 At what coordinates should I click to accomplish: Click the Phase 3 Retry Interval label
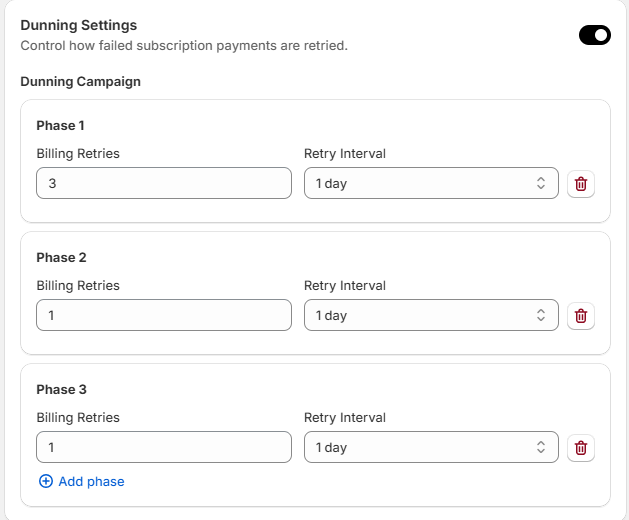point(344,417)
